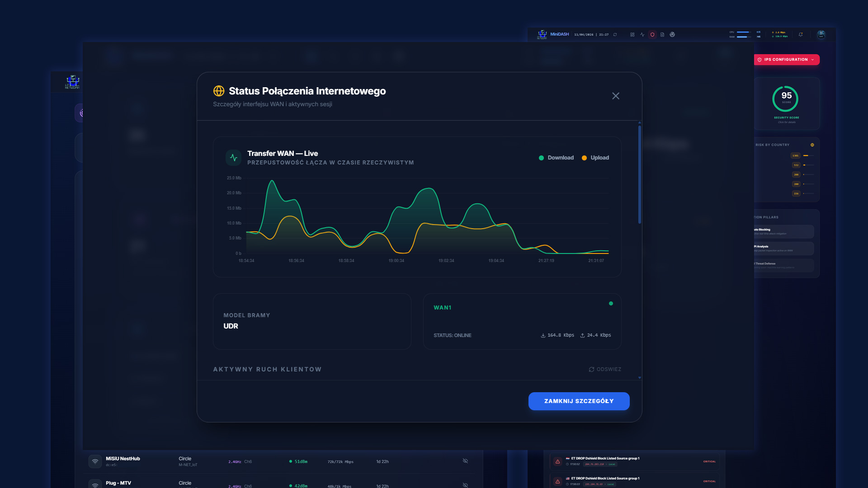Open the notification bell in the header
Viewport: 868px width, 488px height.
click(x=800, y=34)
